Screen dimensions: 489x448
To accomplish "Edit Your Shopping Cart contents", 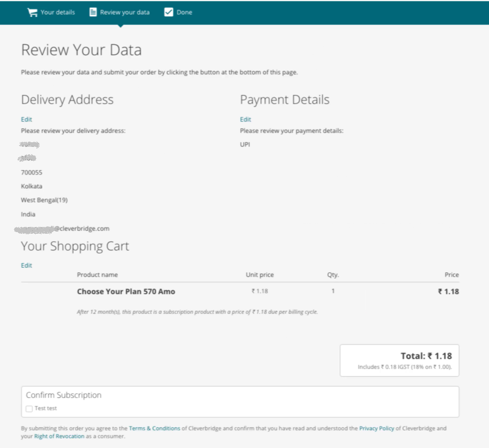I will point(26,265).
